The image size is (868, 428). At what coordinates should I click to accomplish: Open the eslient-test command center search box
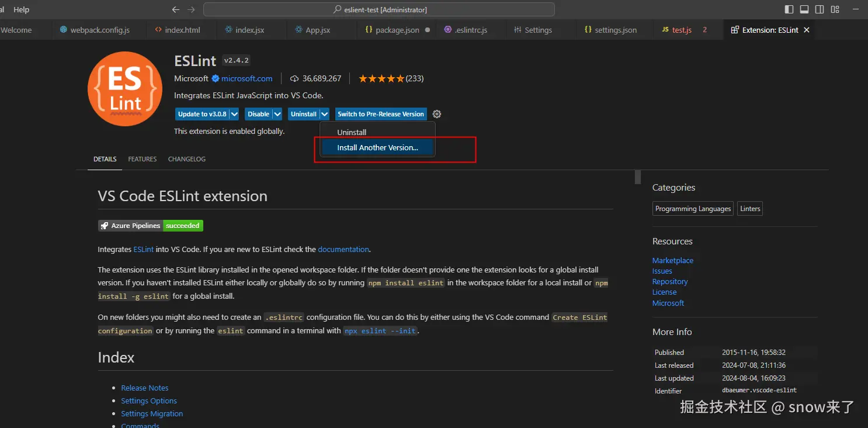[379, 10]
